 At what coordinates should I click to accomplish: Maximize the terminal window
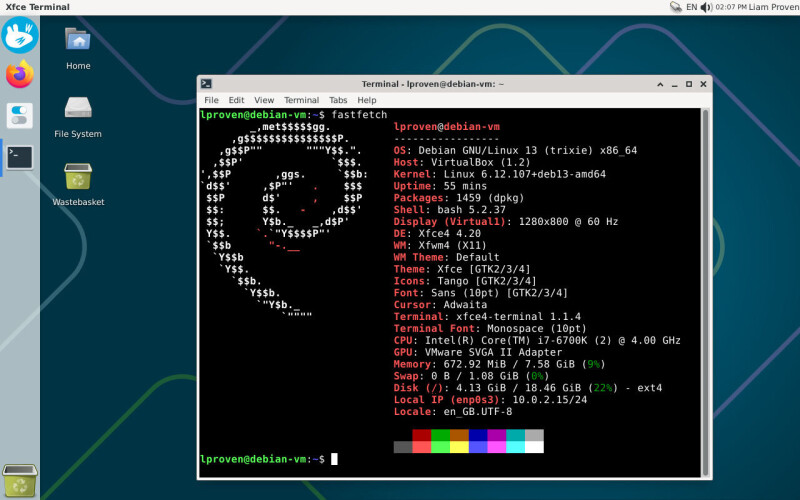[x=689, y=84]
